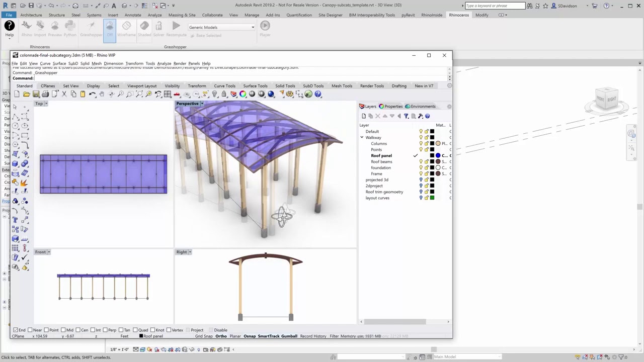The height and width of the screenshot is (362, 644).
Task: Open the Top viewport title dropdown arrow
Action: (x=46, y=104)
